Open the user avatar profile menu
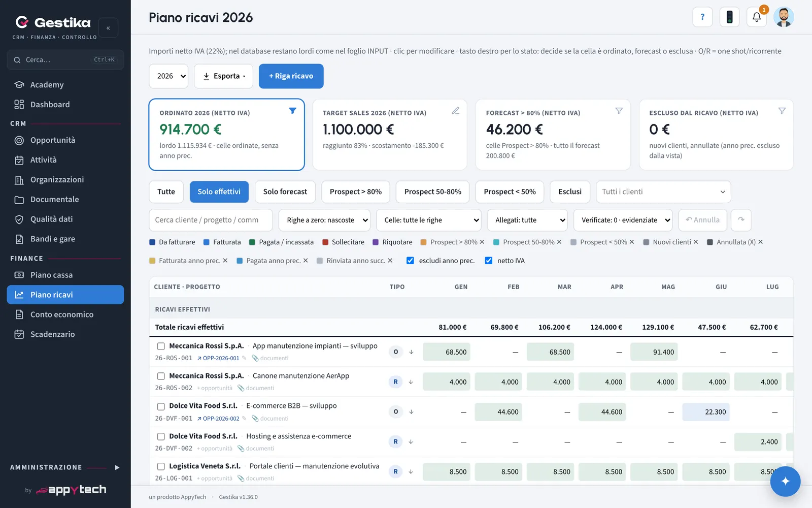Image resolution: width=812 pixels, height=508 pixels. (784, 17)
